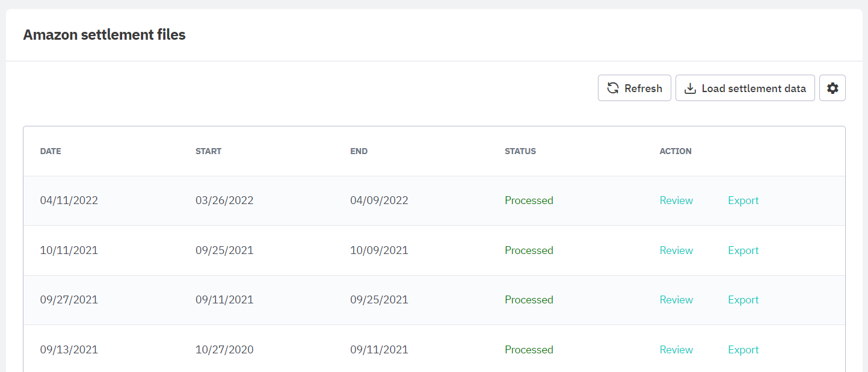868x372 pixels.
Task: Review the 04/11/2022 settlement file
Action: 676,200
